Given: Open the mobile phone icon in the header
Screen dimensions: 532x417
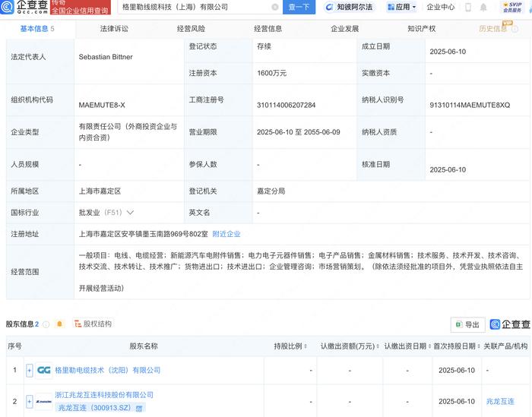Looking at the screenshot, I should pyautogui.click(x=468, y=7).
